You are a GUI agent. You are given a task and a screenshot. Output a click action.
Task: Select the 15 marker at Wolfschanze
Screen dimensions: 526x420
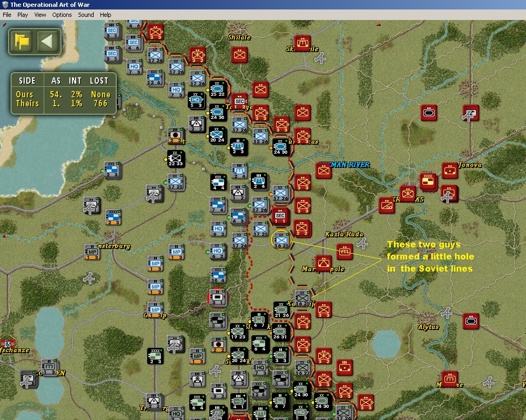pyautogui.click(x=7, y=344)
